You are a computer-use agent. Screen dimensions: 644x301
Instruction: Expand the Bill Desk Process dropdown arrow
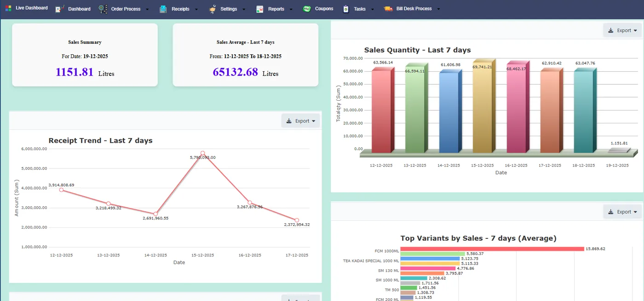pyautogui.click(x=438, y=9)
